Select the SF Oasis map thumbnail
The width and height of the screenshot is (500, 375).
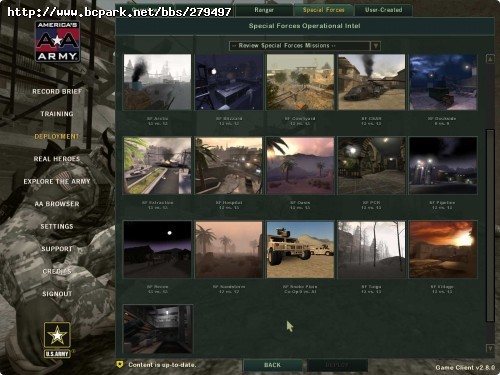[x=300, y=166]
